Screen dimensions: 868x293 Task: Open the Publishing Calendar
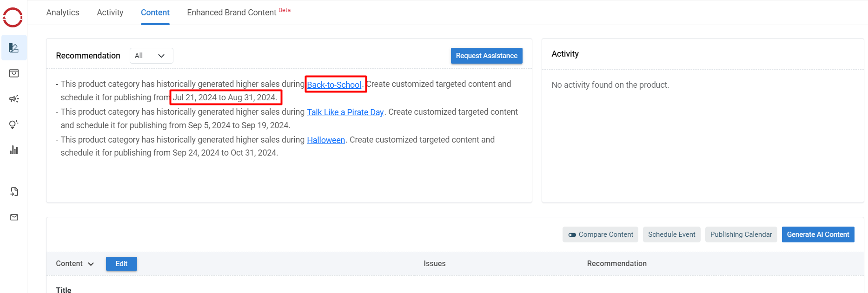(741, 234)
